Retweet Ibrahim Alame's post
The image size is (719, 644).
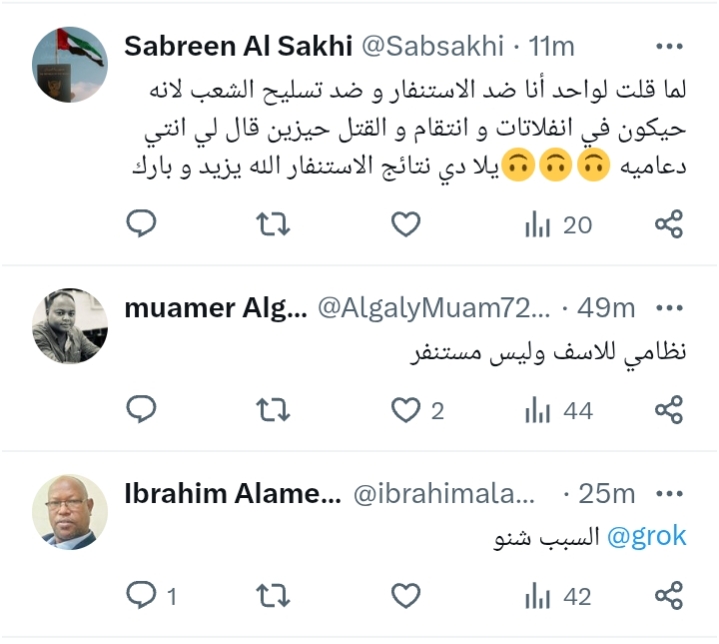pyautogui.click(x=273, y=597)
